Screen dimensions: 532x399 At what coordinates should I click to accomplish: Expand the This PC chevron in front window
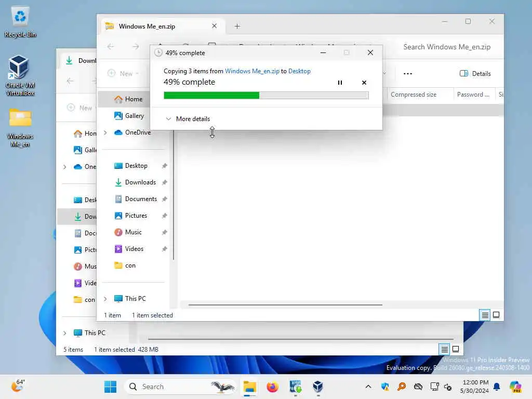pyautogui.click(x=105, y=299)
